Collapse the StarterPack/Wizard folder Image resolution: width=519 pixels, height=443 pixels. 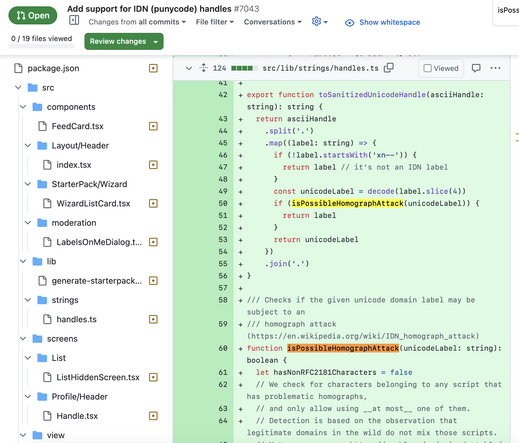(28, 184)
